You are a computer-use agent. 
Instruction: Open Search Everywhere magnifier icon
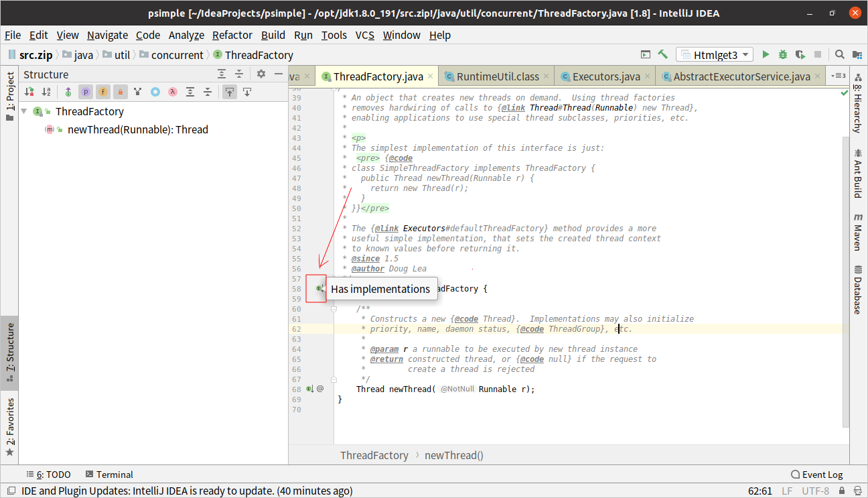tap(839, 55)
